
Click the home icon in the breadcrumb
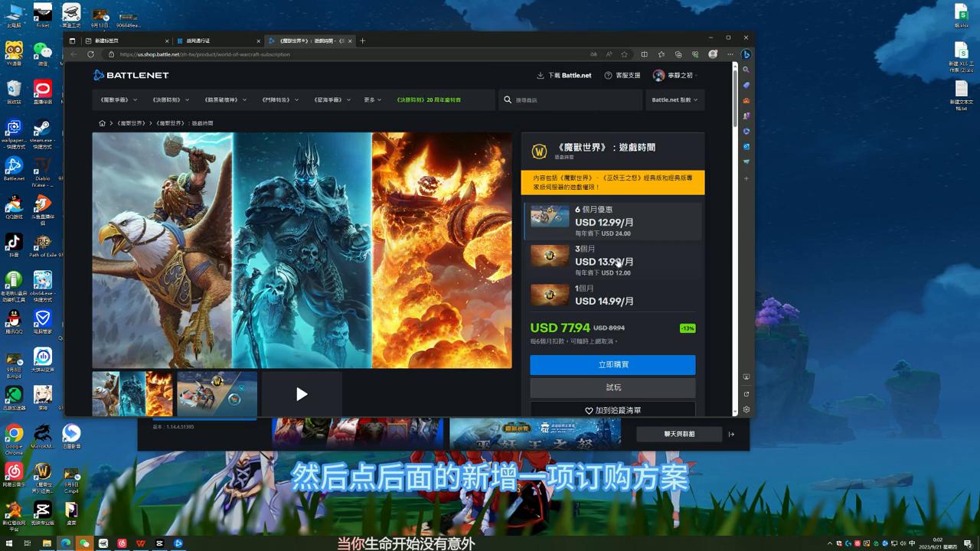click(102, 122)
